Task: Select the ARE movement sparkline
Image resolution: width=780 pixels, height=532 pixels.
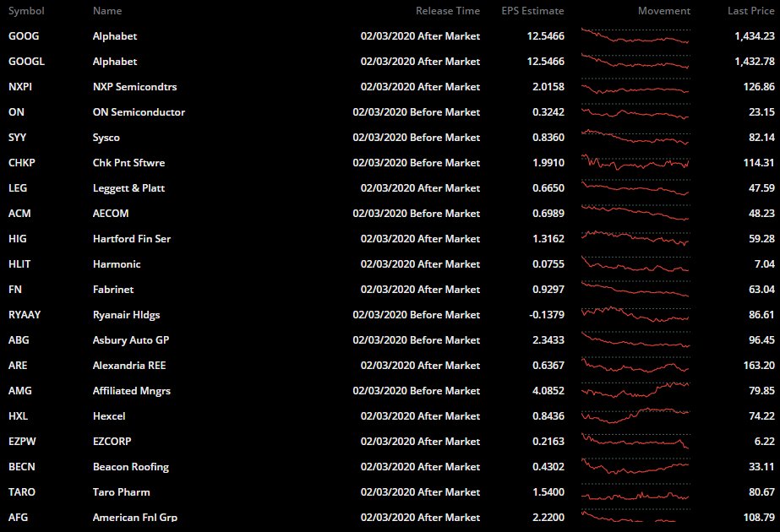Action: tap(635, 366)
